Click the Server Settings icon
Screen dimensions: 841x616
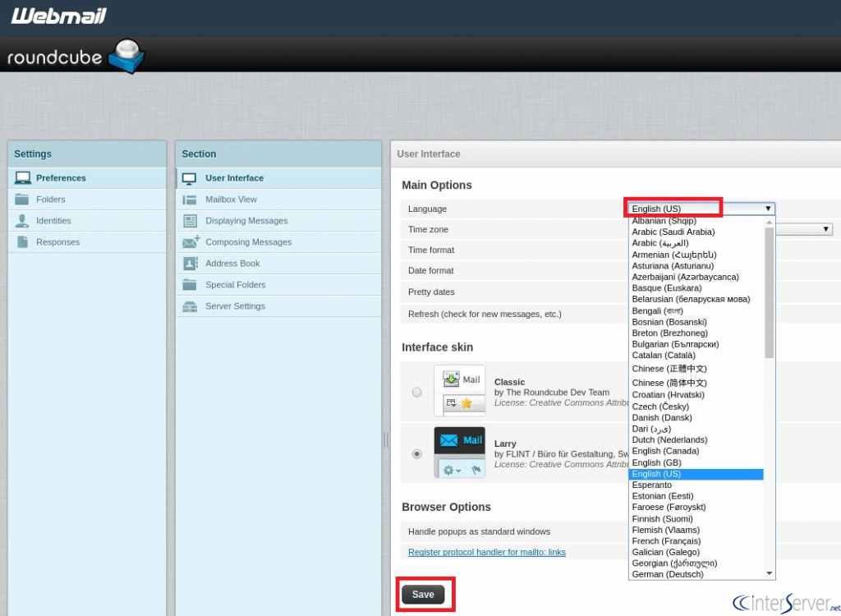(x=190, y=306)
